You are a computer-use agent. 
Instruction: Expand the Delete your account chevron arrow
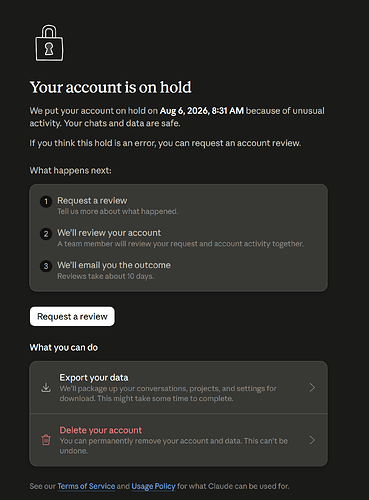[312, 440]
